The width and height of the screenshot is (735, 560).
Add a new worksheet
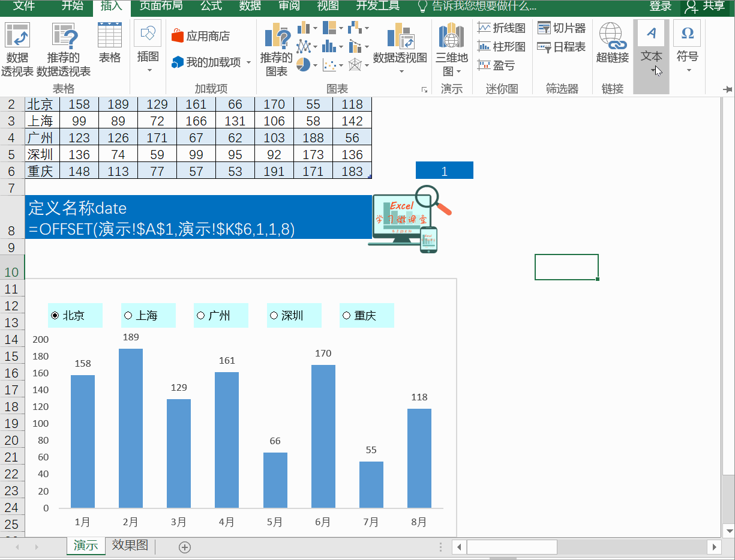click(x=185, y=547)
